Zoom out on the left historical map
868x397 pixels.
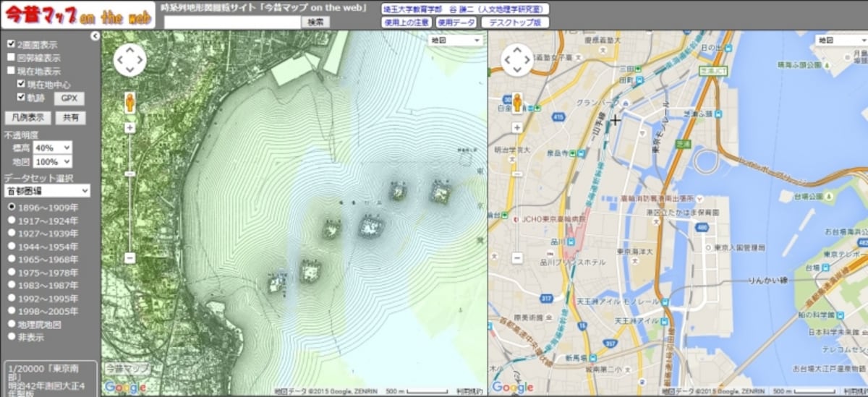pos(130,257)
